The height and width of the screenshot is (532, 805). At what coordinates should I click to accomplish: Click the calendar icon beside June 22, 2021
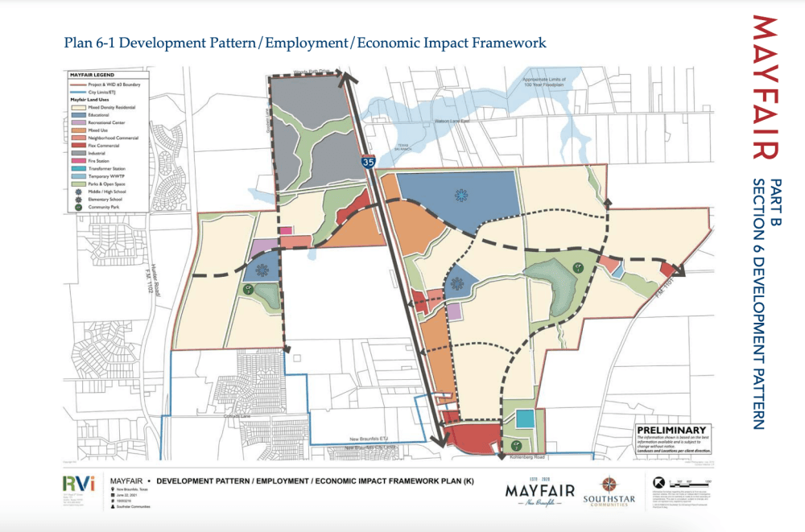113,495
